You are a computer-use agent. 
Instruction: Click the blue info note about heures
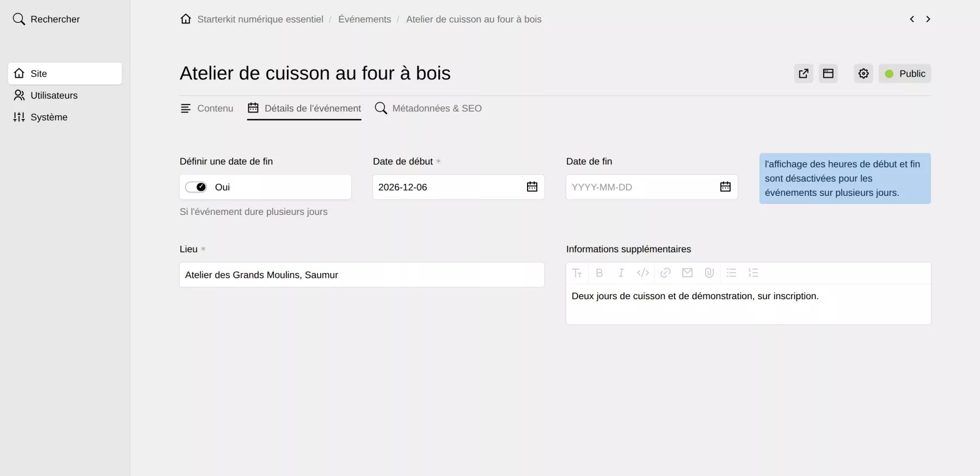[x=845, y=178]
